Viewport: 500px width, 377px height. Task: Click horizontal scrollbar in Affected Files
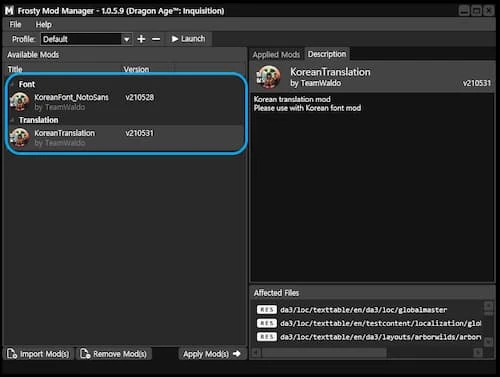324,353
